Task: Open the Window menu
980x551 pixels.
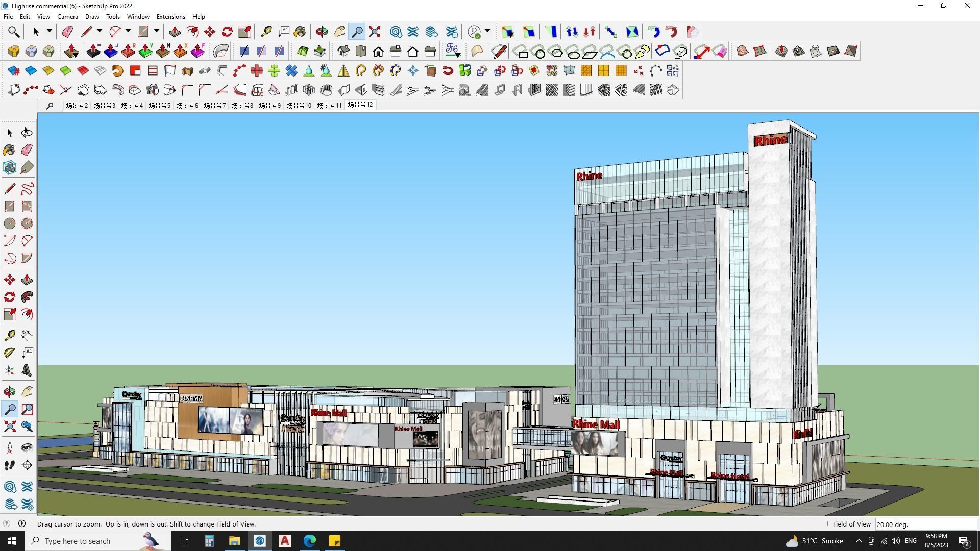Action: click(138, 17)
